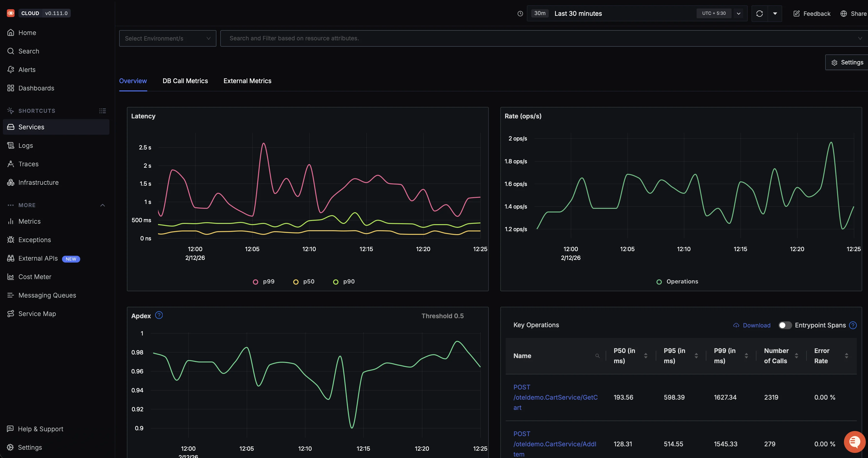868x458 pixels.
Task: Toggle the Operations series on the Rate chart
Action: 677,282
